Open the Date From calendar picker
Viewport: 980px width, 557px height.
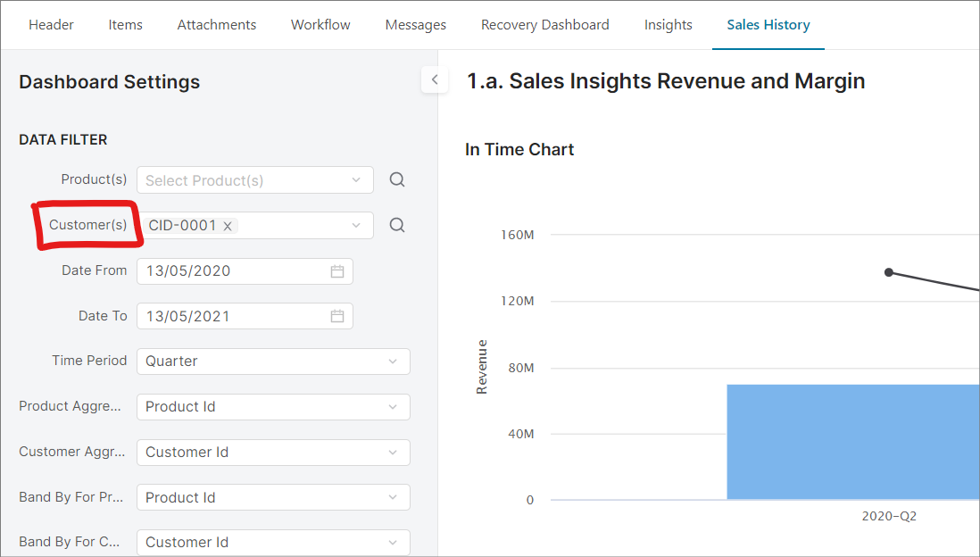[337, 271]
